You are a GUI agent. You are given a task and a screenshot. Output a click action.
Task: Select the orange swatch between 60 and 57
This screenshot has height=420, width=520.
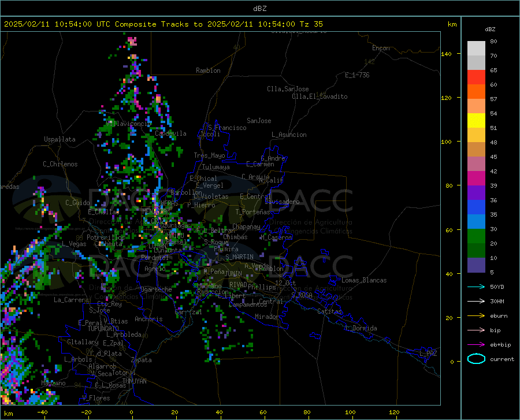point(476,92)
